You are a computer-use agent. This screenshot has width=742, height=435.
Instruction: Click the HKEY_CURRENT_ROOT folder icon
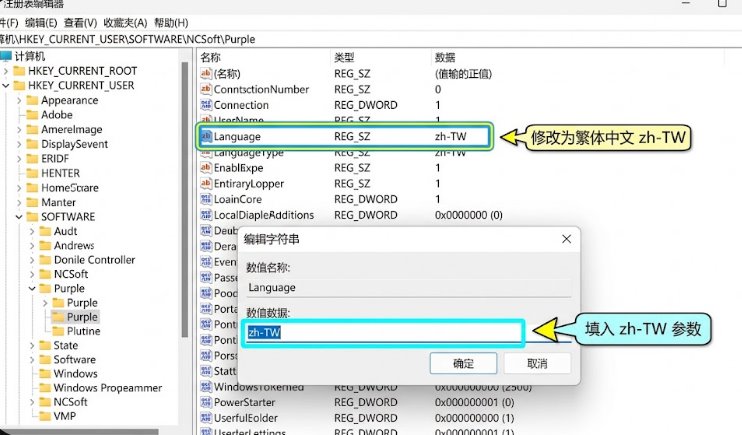coord(19,71)
